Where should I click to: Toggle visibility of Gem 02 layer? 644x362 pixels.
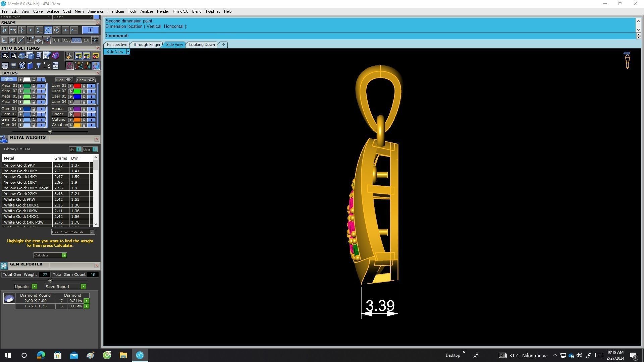pos(41,114)
